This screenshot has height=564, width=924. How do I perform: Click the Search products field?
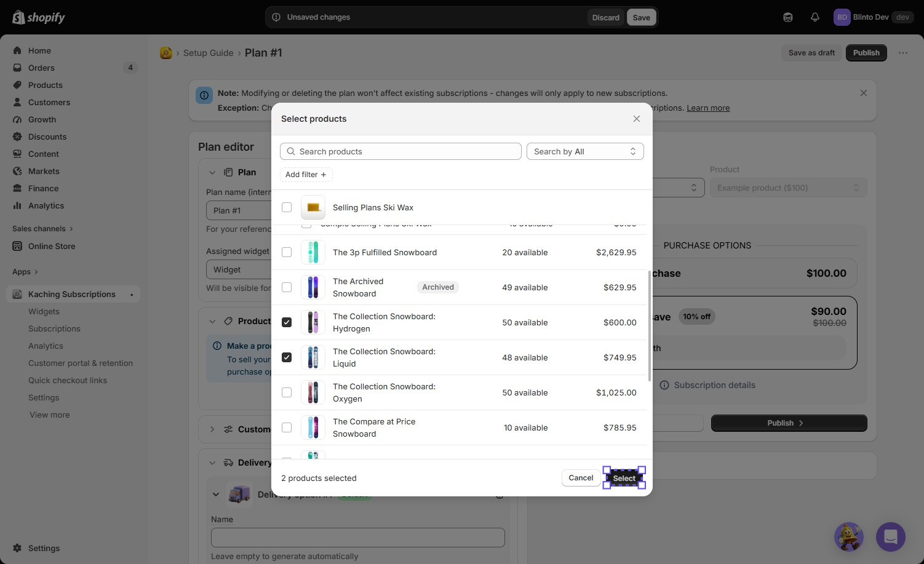click(400, 151)
